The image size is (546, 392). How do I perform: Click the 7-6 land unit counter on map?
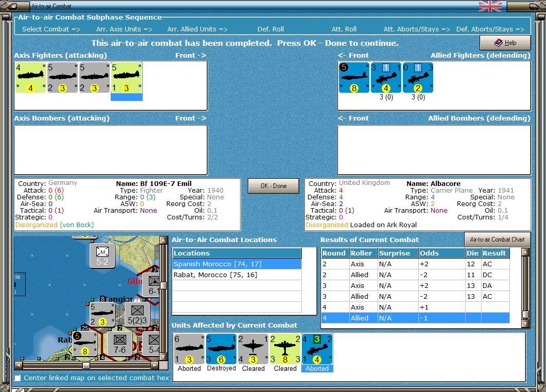click(120, 344)
